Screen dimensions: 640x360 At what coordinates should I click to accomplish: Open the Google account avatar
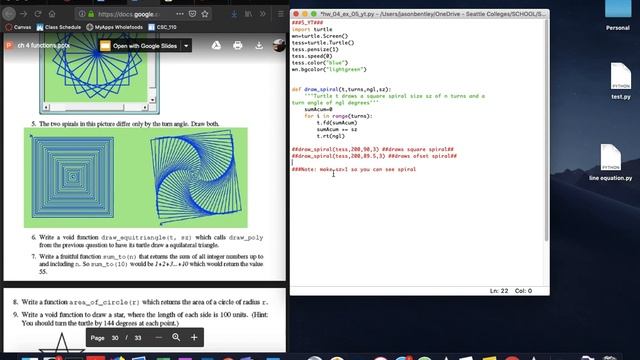(x=279, y=45)
